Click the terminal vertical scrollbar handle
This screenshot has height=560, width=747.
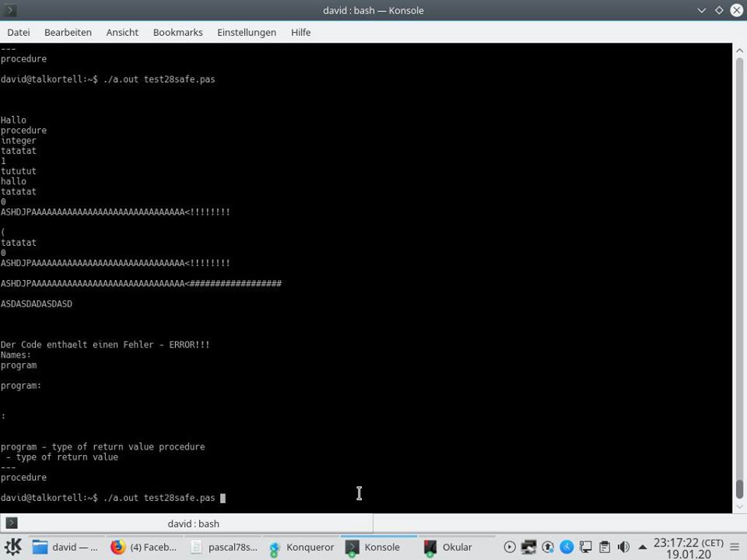click(x=738, y=489)
